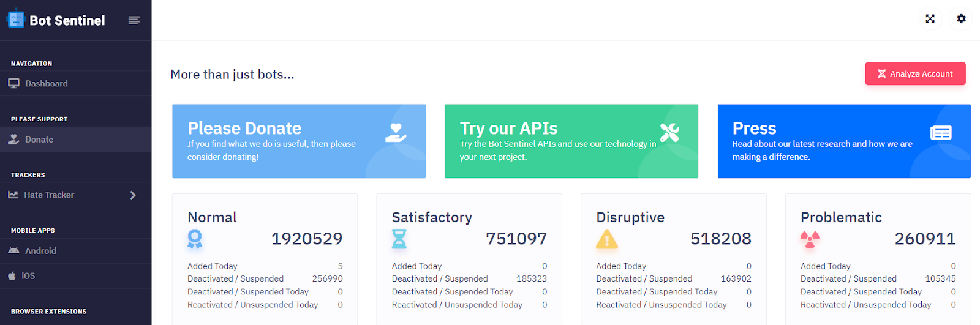Click the Disruptive card heading

pyautogui.click(x=630, y=217)
